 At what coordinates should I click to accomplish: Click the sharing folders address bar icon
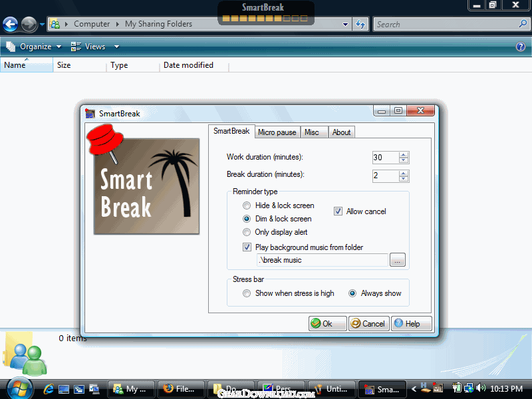[x=55, y=24]
